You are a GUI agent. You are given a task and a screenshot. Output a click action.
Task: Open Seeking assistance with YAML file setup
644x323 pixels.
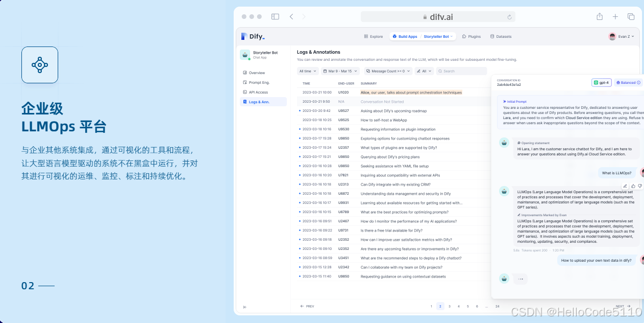click(394, 166)
